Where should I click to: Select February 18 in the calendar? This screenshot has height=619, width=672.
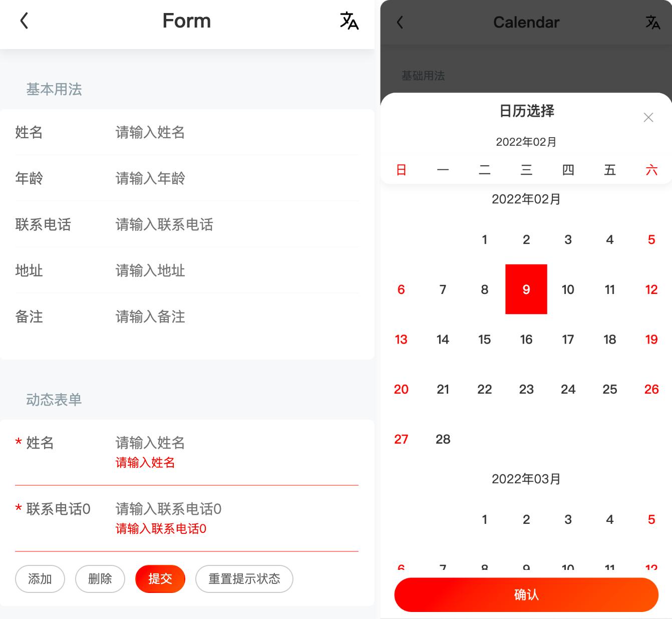(610, 340)
